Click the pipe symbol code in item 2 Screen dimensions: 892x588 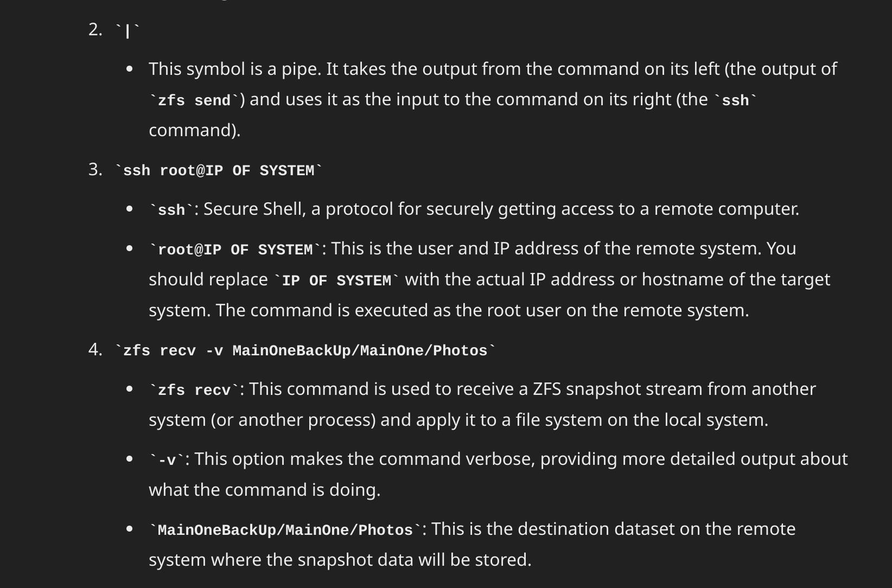pos(128,31)
